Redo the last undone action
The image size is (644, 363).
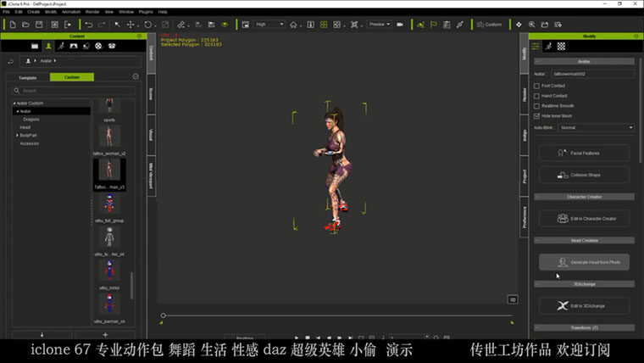(102, 25)
